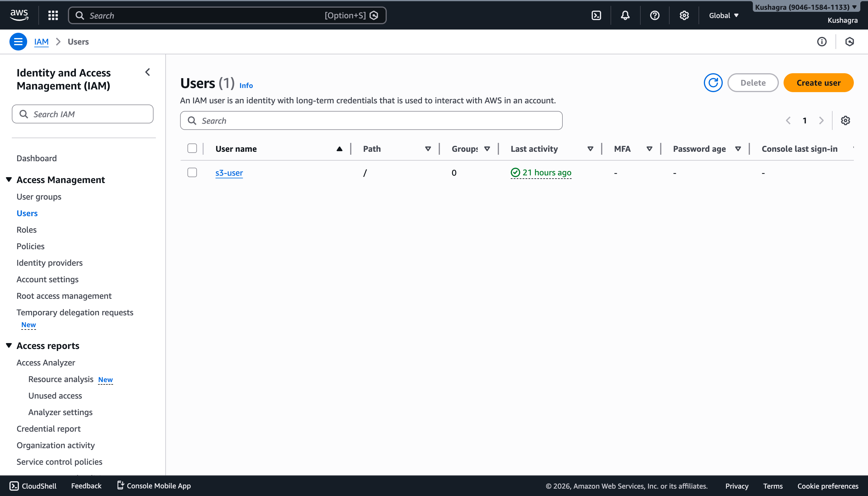Viewport: 868px width, 496px height.
Task: Click the Amazon Q icon in search bar
Action: click(x=374, y=15)
